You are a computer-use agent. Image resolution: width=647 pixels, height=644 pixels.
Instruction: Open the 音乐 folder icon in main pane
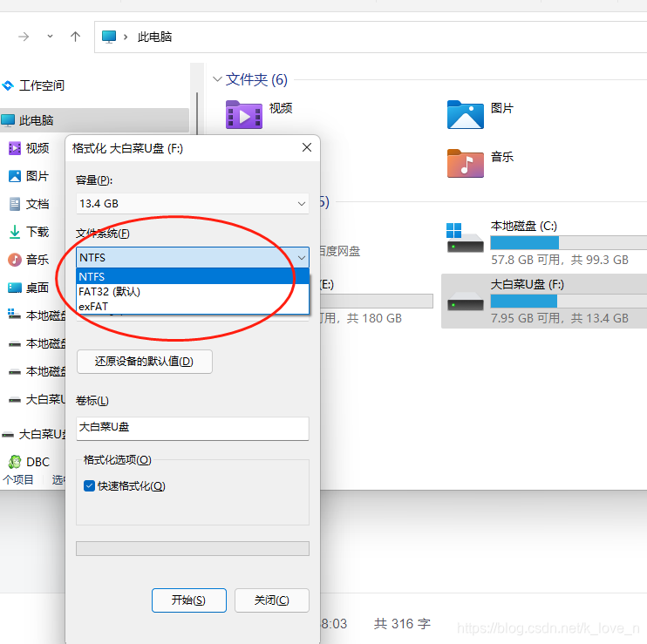(465, 163)
